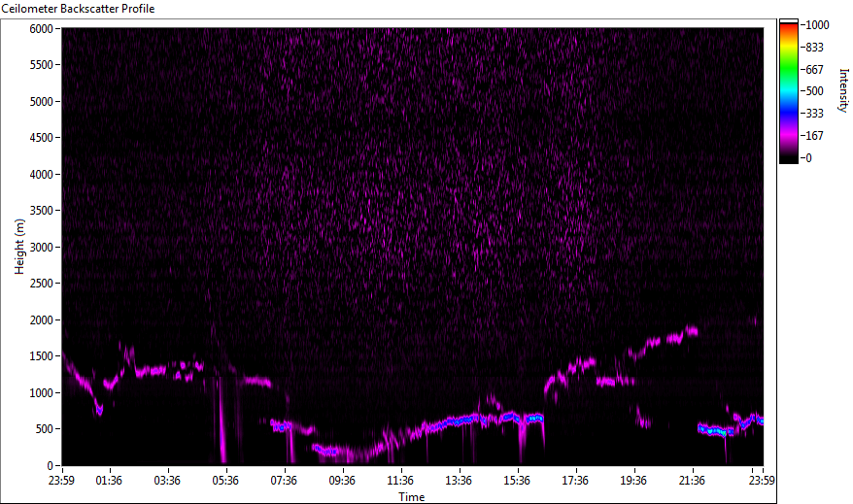
Task: Select the 5000 height axis label
Action: pos(42,102)
